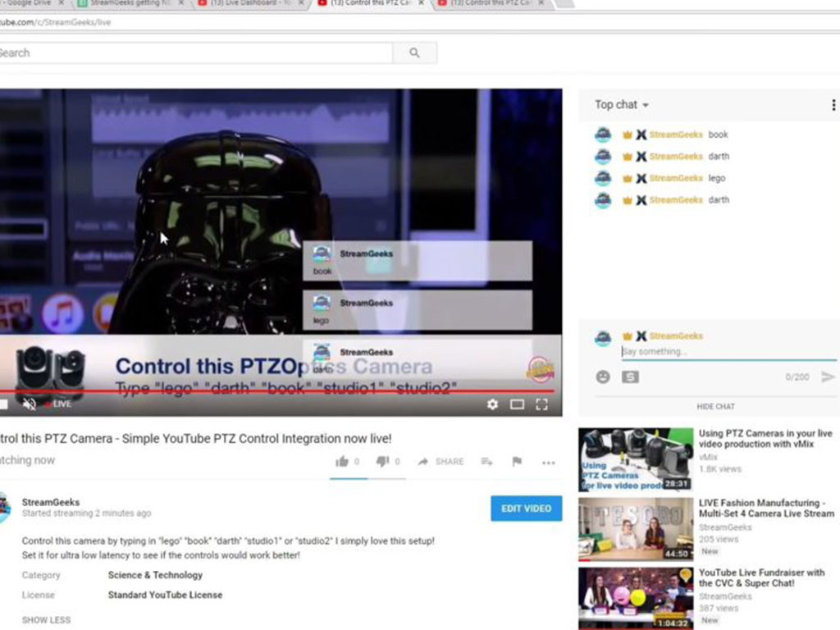Click the video title below the player

click(x=195, y=439)
